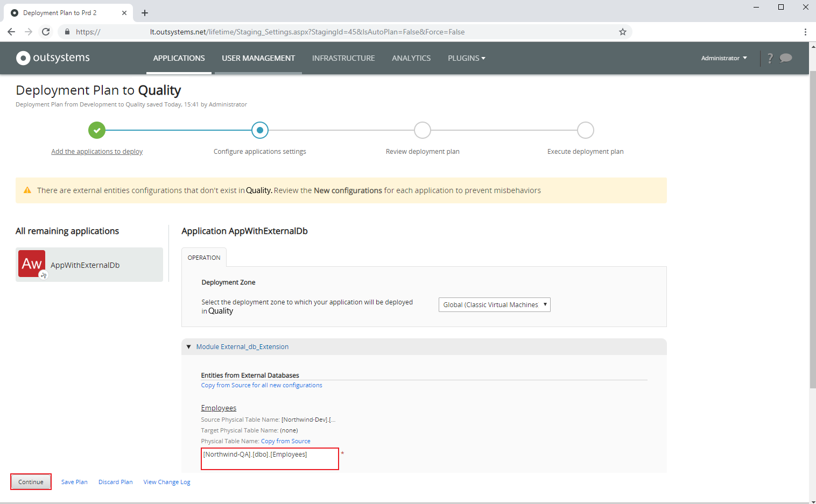Open the Plugins dropdown menu
The image size is (816, 504).
click(466, 58)
